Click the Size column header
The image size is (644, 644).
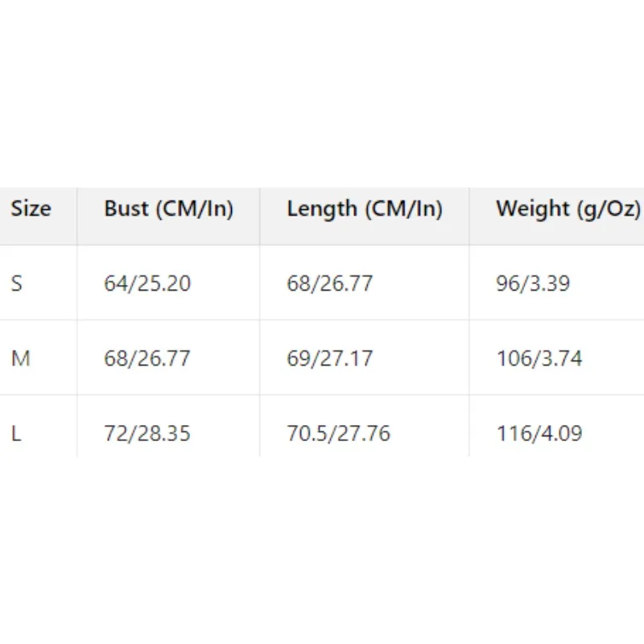pyautogui.click(x=31, y=209)
